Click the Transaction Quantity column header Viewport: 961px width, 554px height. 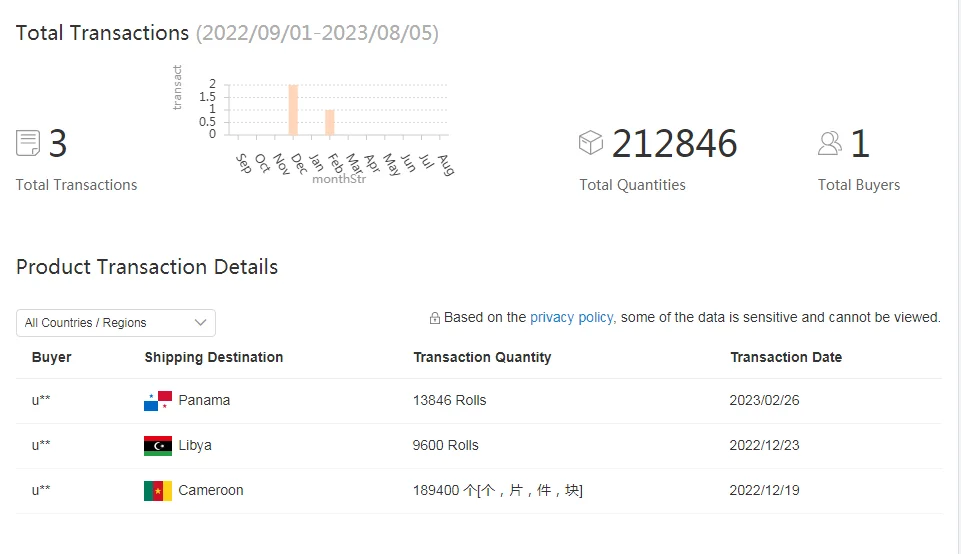(482, 357)
